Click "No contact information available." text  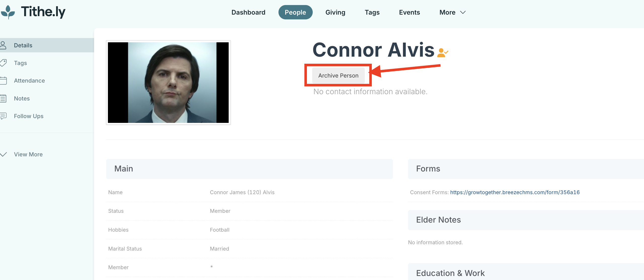tap(370, 92)
